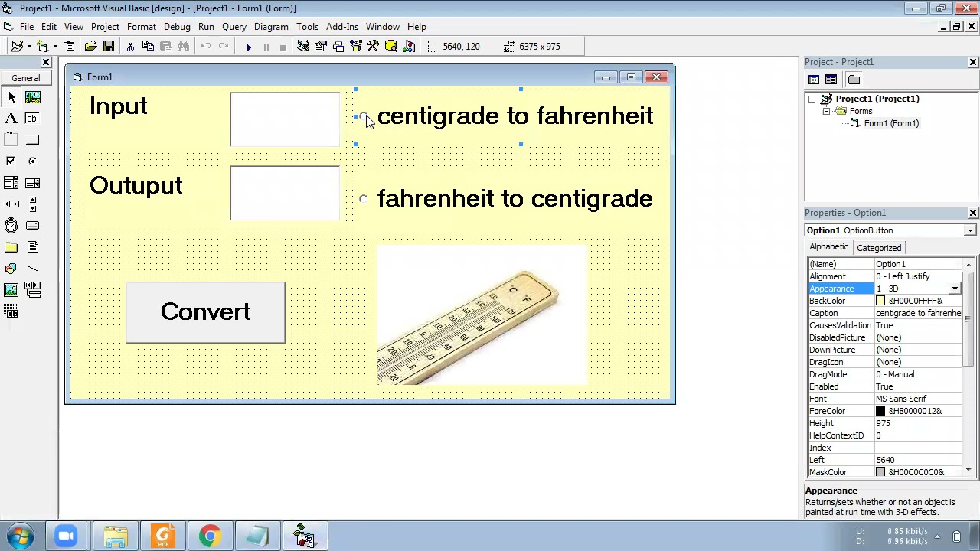This screenshot has height=551, width=980.
Task: Select the OLE control tool
Action: click(x=11, y=312)
